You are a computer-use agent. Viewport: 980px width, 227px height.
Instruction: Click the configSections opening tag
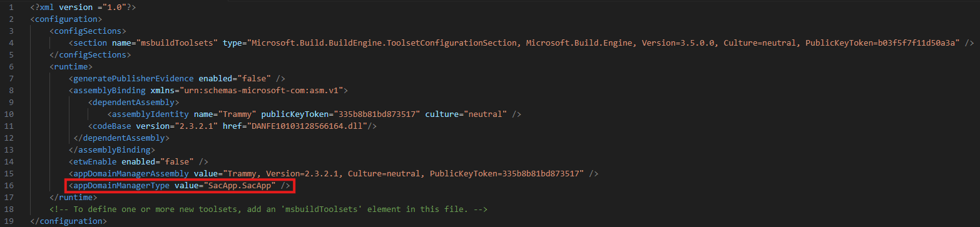coord(89,31)
